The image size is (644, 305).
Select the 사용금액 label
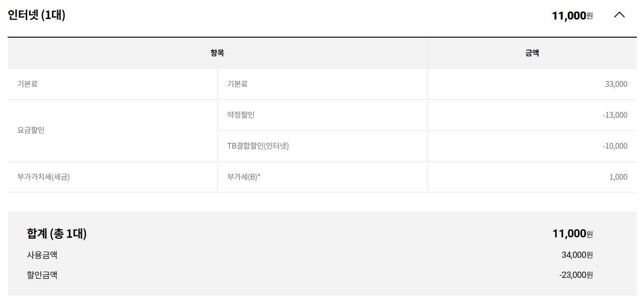42,255
